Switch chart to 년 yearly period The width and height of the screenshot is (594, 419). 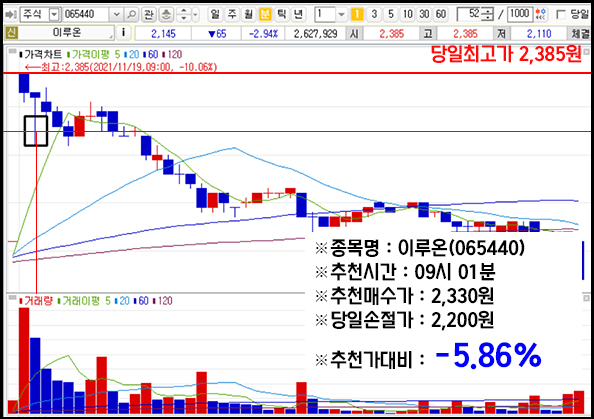pos(298,14)
